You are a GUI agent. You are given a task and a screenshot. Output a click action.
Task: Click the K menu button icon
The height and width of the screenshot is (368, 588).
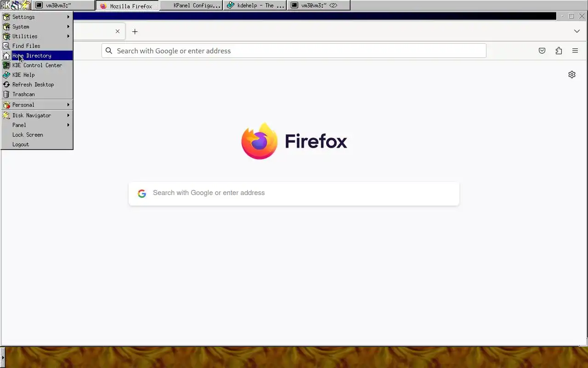pos(6,6)
